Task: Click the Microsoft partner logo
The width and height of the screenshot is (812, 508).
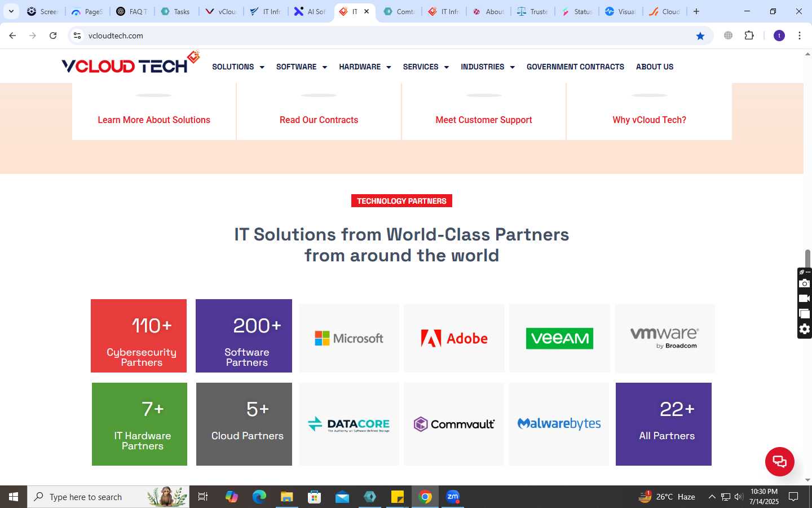Action: click(349, 338)
